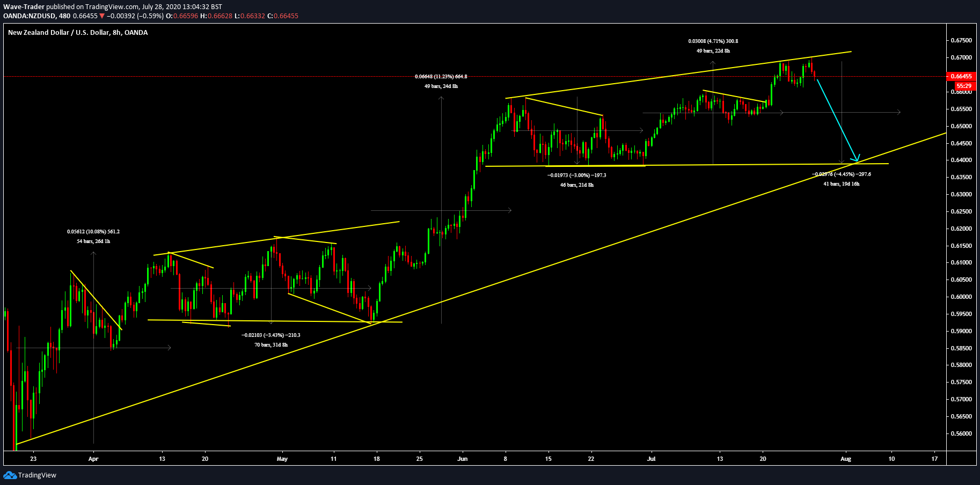
Task: Click the 0.06648 (11.23%) 664.8 measurement label
Action: click(x=441, y=77)
